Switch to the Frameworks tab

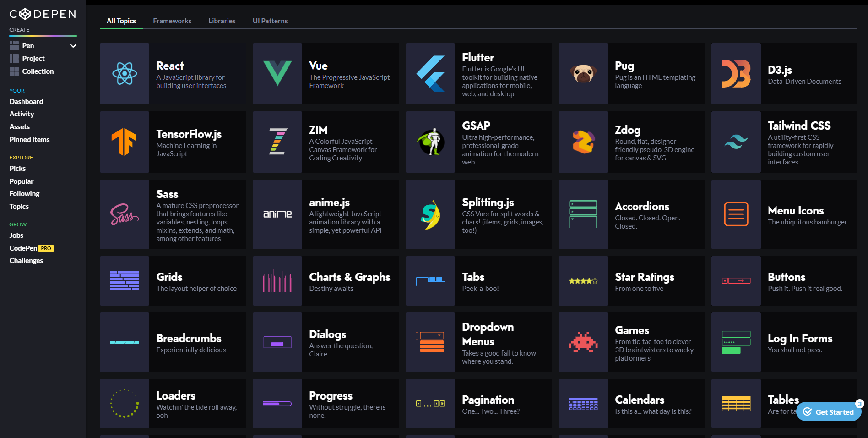172,21
